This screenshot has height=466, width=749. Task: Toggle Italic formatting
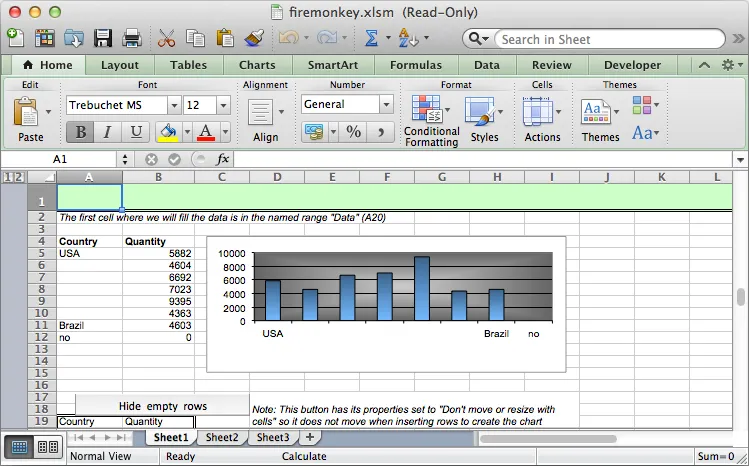pos(107,132)
